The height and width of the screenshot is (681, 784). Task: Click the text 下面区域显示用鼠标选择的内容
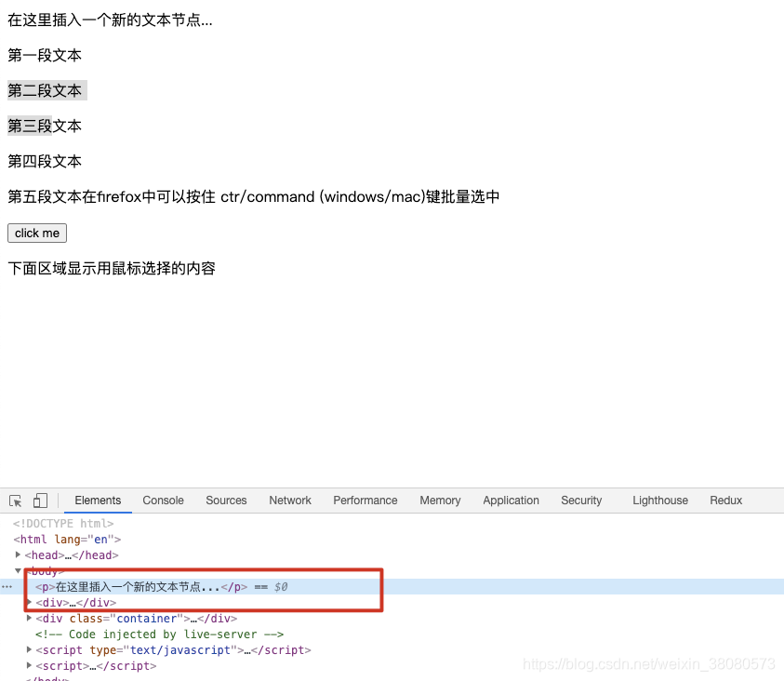(x=112, y=269)
